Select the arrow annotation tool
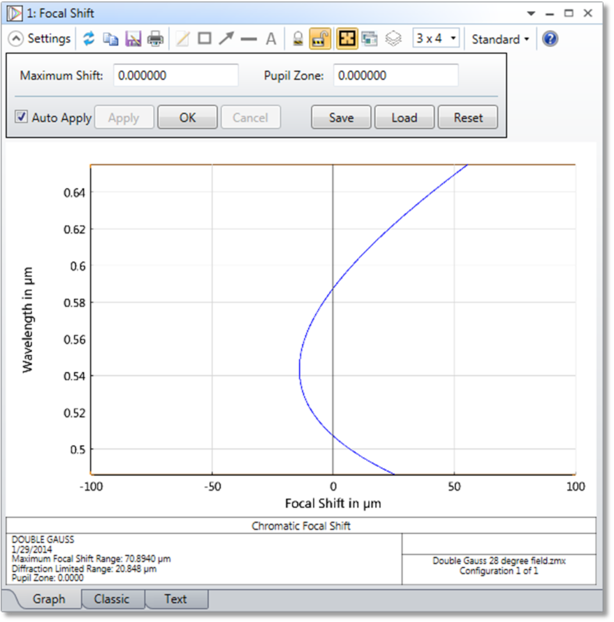Image resolution: width=614 pixels, height=622 pixels. pos(226,39)
